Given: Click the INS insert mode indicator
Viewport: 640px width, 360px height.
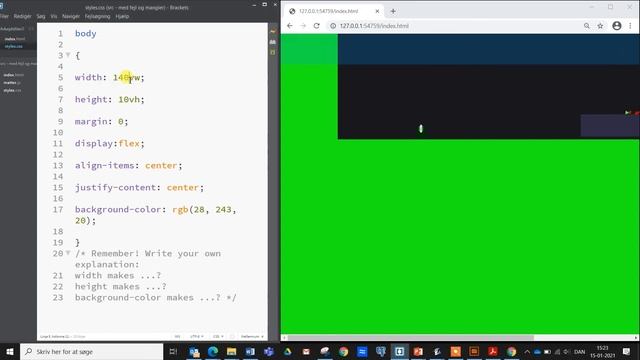Looking at the screenshot, I should [178, 337].
